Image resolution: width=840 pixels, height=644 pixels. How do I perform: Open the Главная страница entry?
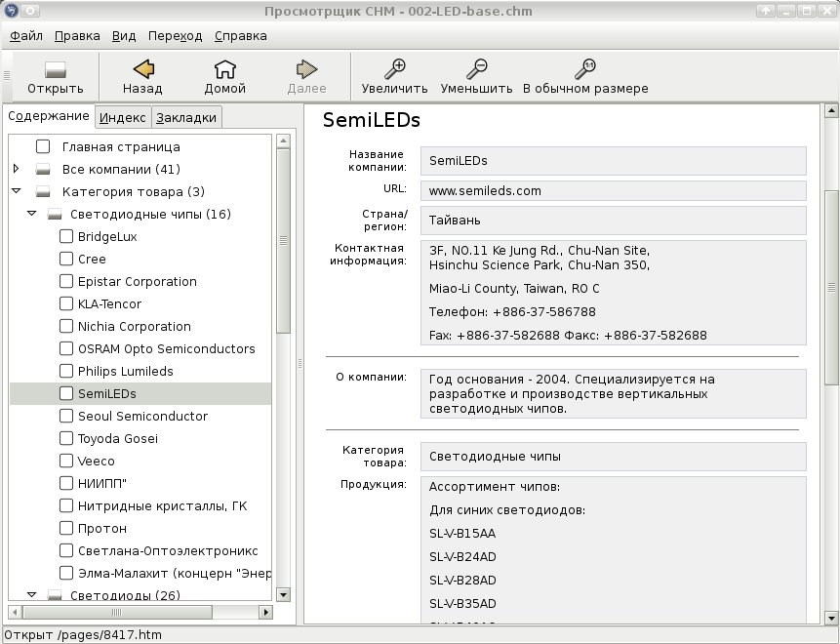tap(121, 146)
